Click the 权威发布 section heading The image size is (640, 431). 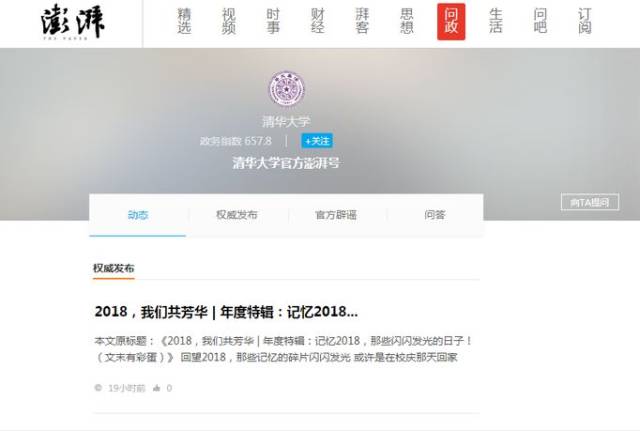(x=114, y=268)
